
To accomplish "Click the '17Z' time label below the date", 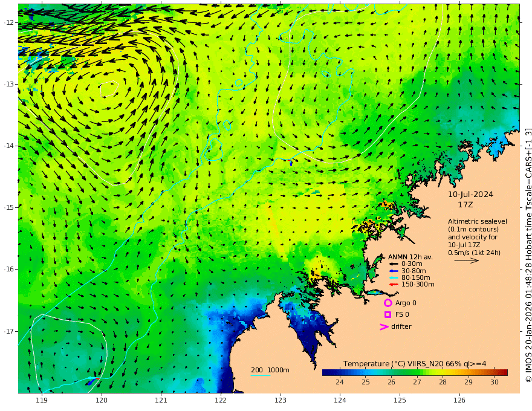I will coord(465,205).
